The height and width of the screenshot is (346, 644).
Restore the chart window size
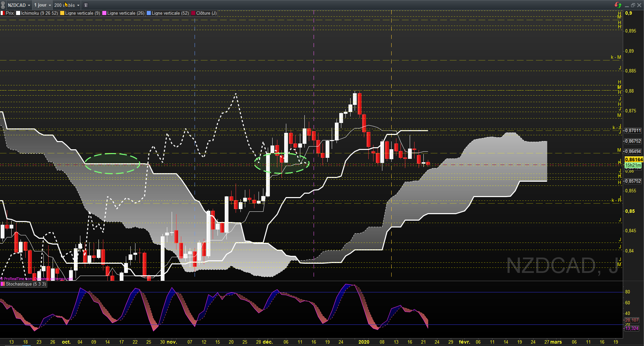633,5
